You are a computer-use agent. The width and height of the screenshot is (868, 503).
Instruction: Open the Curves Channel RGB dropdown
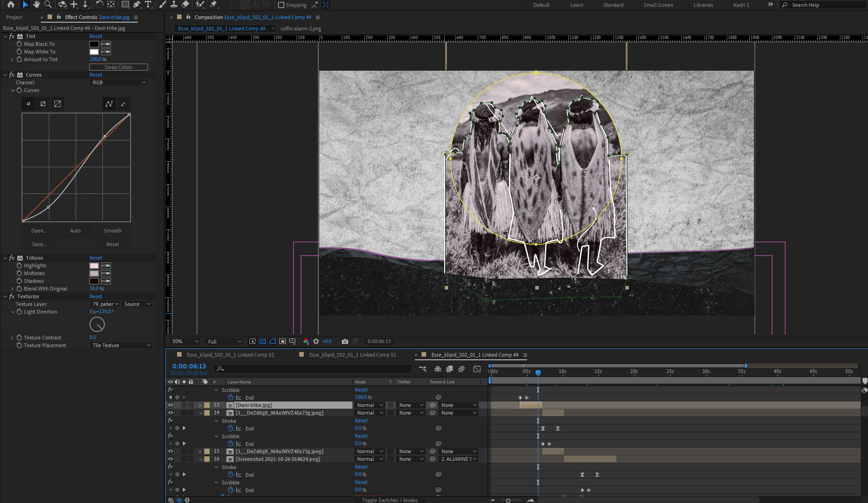click(x=119, y=82)
